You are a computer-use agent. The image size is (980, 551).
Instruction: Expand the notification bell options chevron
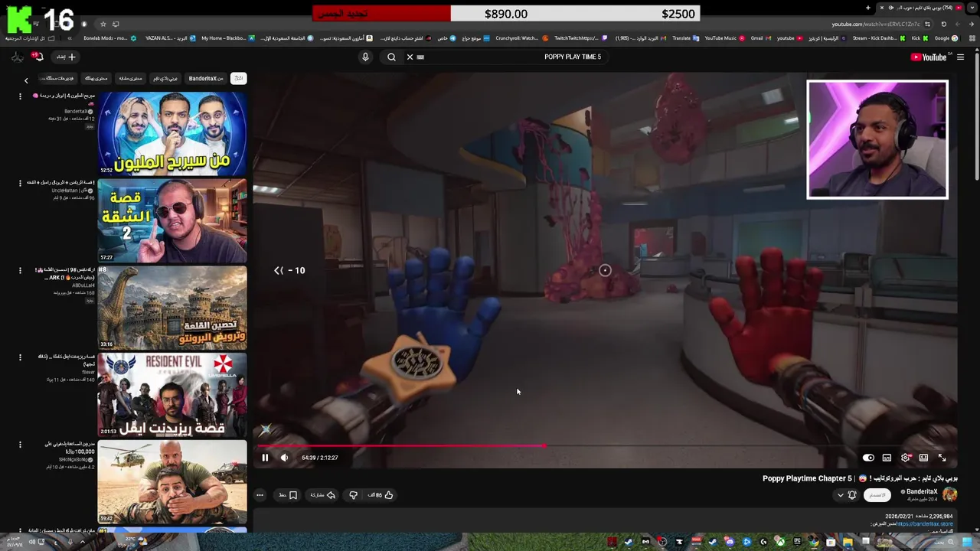click(x=840, y=495)
